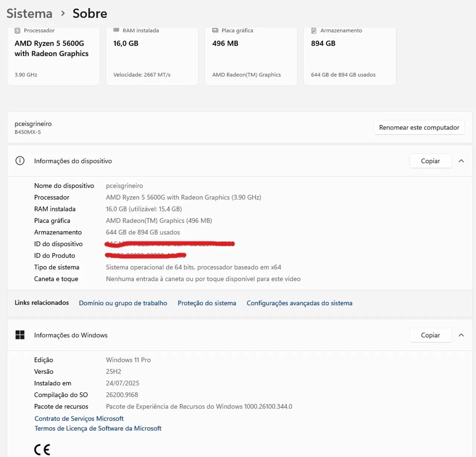
Task: Click 'Windows 11 Pro' edition value
Action: point(128,360)
